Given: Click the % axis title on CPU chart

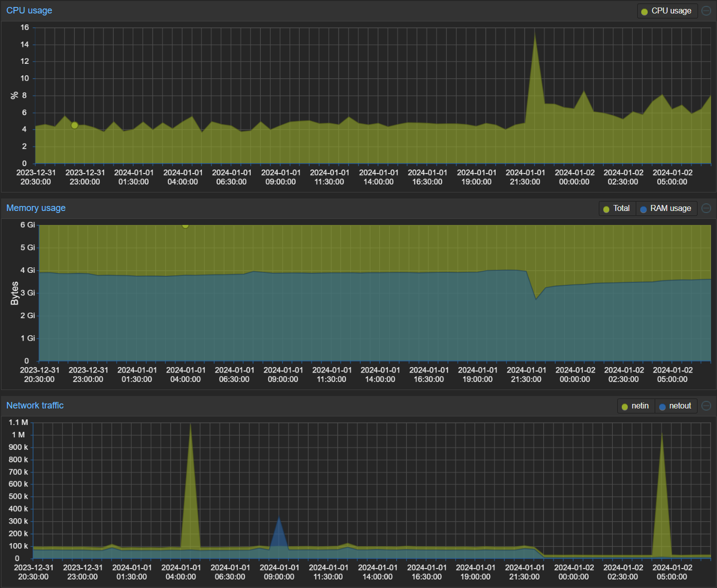Looking at the screenshot, I should click(14, 95).
